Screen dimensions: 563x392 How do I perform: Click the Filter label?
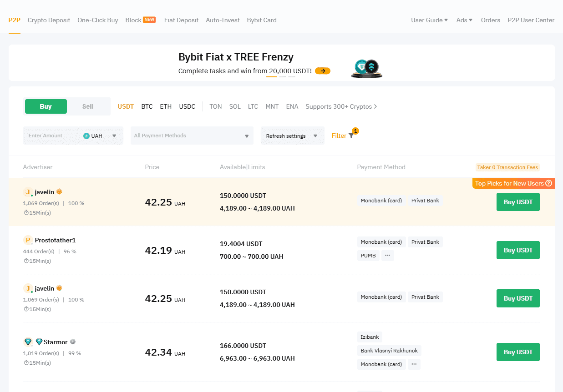click(339, 136)
